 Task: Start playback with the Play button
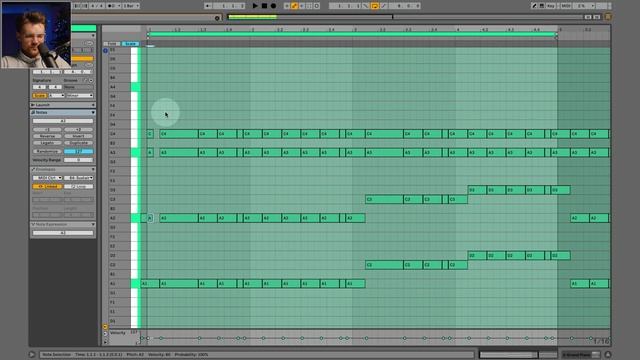coord(255,6)
